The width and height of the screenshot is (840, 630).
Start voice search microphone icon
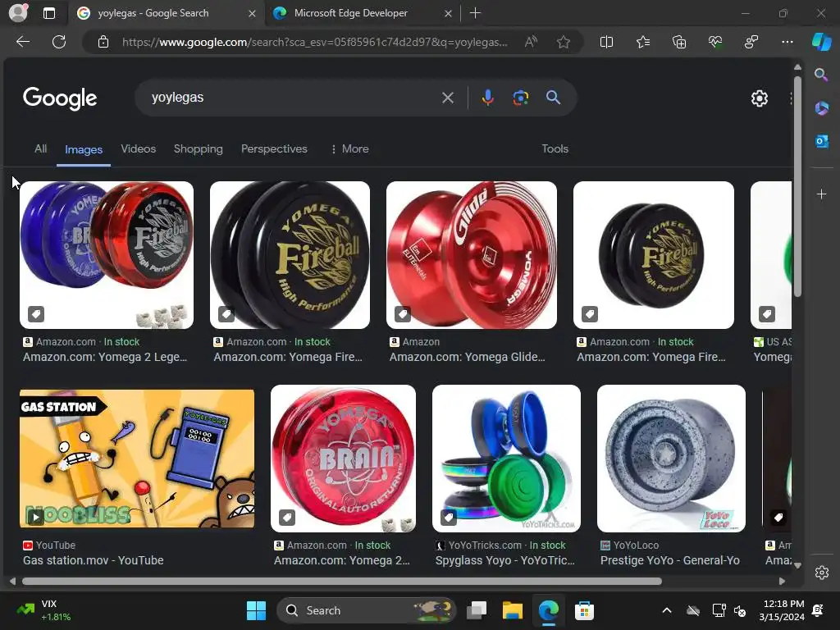click(487, 98)
